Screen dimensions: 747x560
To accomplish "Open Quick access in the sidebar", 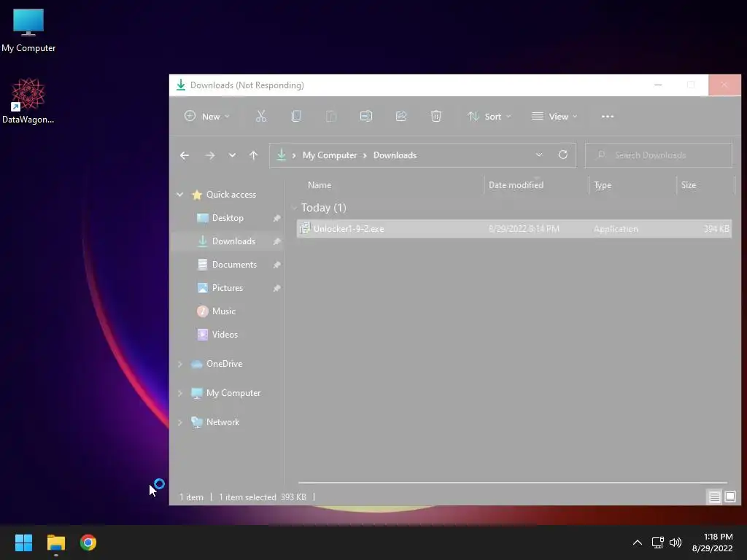I will coord(231,194).
